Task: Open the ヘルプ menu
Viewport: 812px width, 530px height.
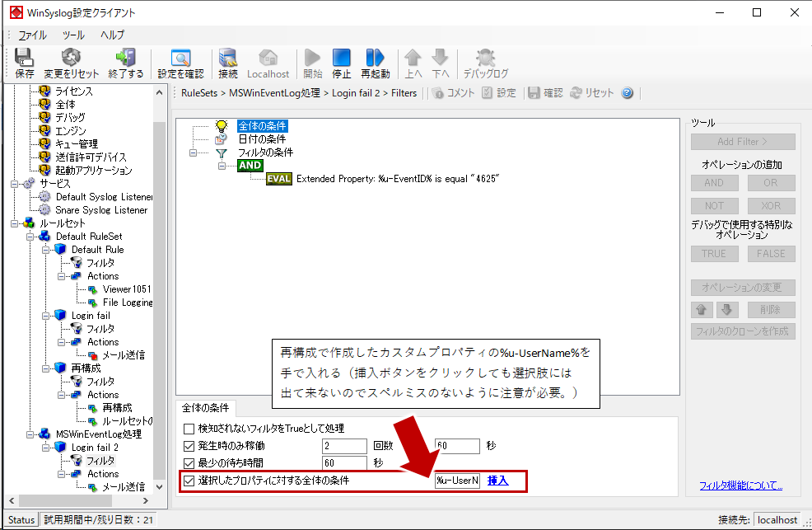Action: 112,35
